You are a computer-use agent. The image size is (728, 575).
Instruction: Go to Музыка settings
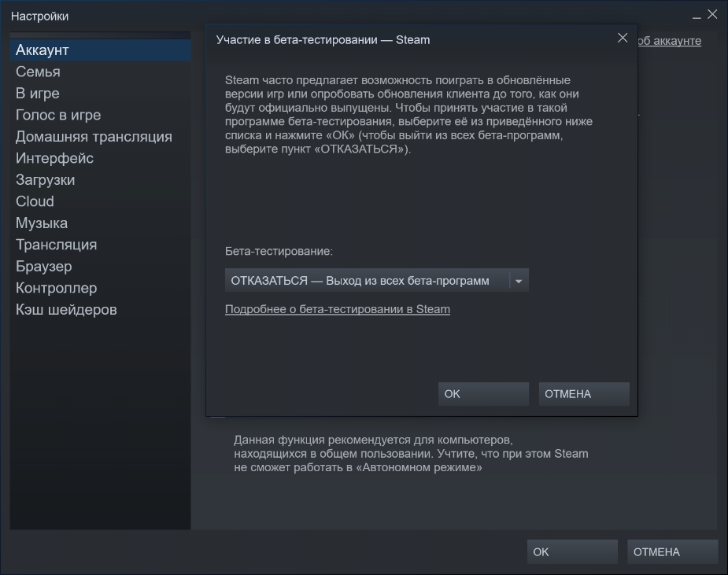tap(100, 223)
